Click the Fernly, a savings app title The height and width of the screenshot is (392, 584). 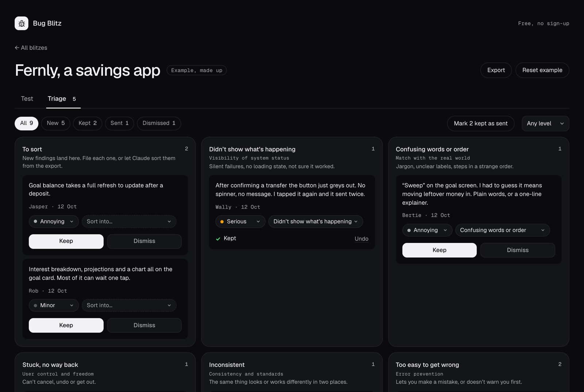tap(88, 70)
